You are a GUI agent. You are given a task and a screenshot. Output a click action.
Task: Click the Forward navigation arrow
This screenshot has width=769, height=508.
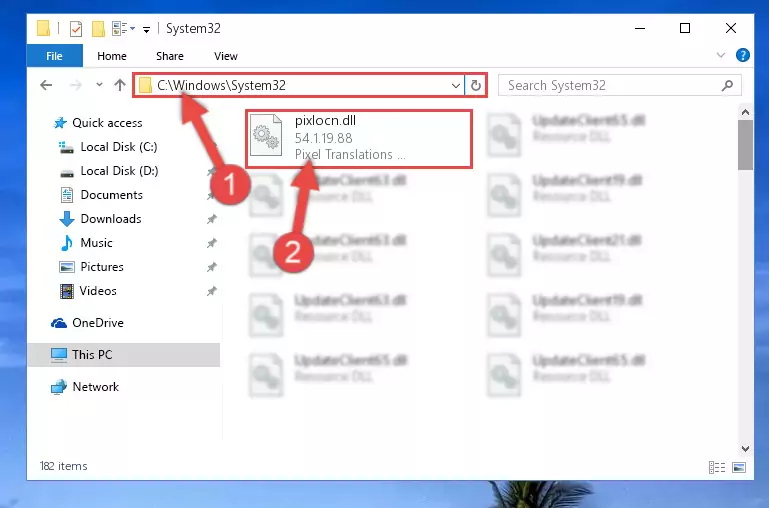(76, 85)
